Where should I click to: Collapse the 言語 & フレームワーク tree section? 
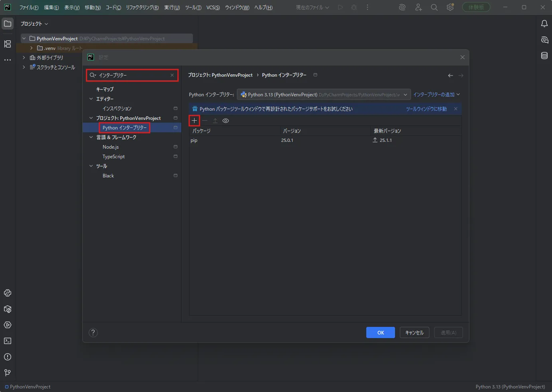pyautogui.click(x=91, y=137)
